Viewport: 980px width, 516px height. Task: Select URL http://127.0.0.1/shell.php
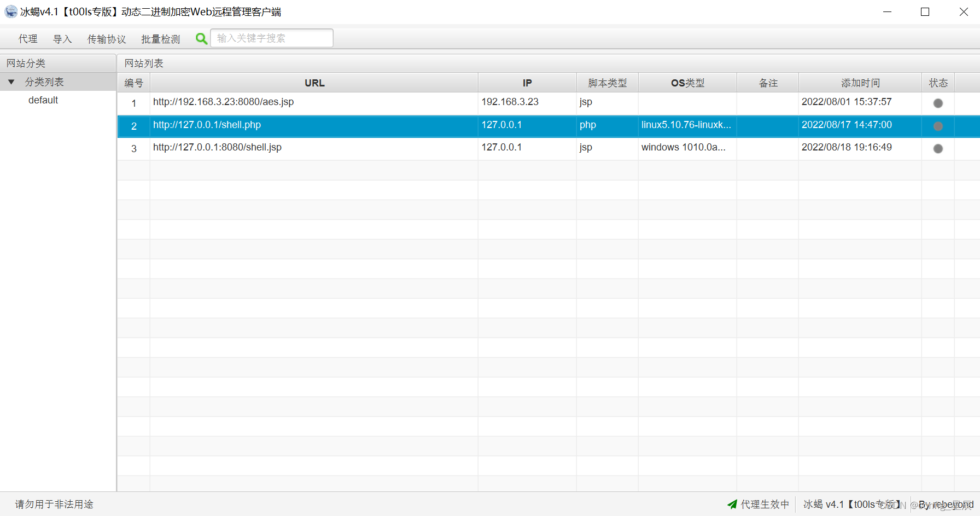207,125
